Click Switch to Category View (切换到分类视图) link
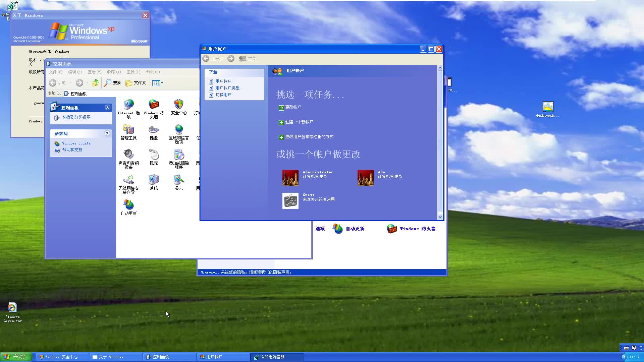Viewport: 644px width, 362px height. pos(76,117)
